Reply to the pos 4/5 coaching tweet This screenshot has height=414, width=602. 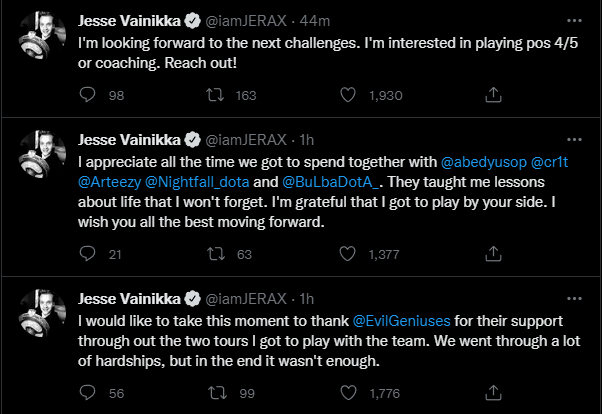[x=87, y=94]
